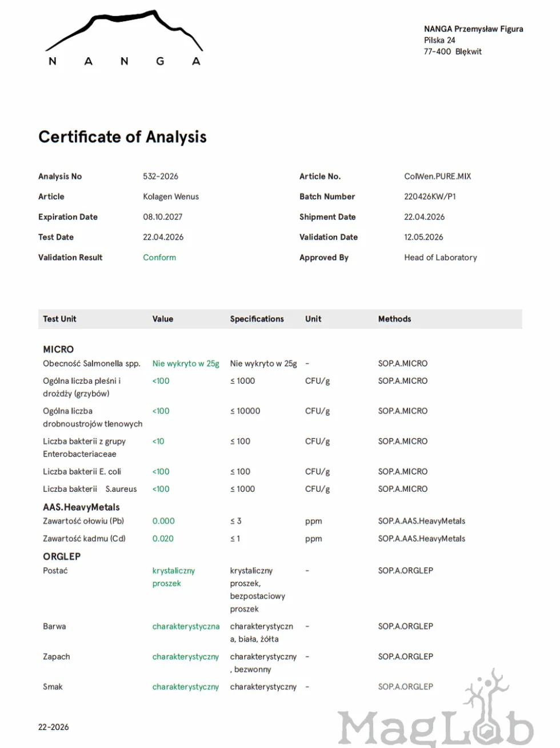Select the 'MICRO' section heading

click(x=58, y=349)
